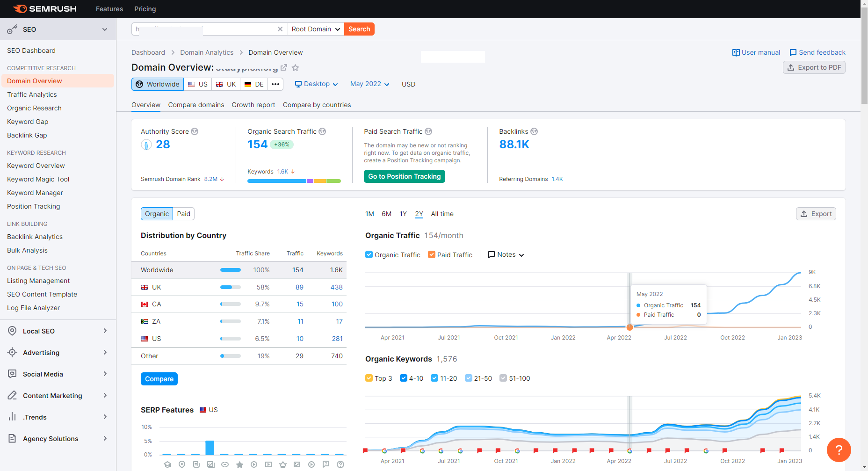Click the Advertising target icon
This screenshot has width=868, height=471.
point(12,352)
